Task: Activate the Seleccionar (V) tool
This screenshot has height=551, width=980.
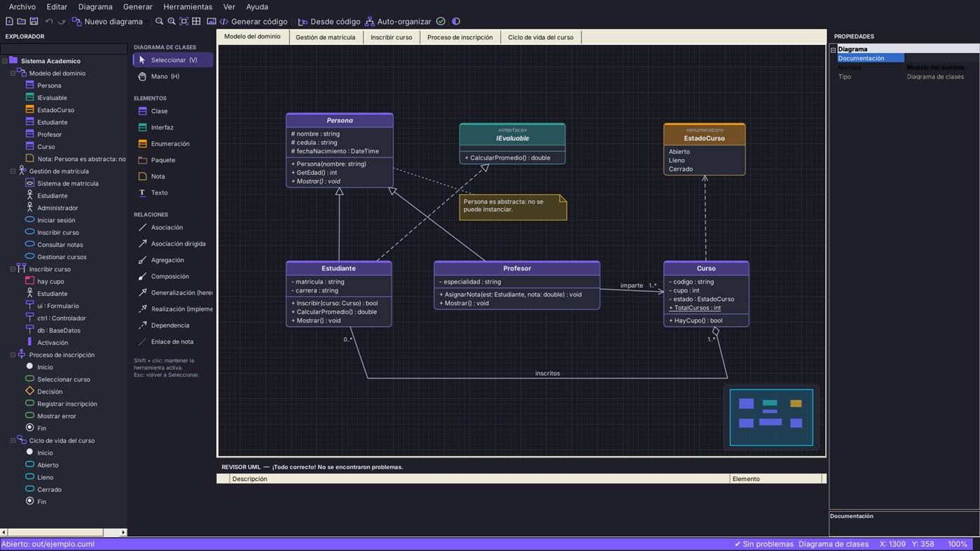Action: [172, 60]
